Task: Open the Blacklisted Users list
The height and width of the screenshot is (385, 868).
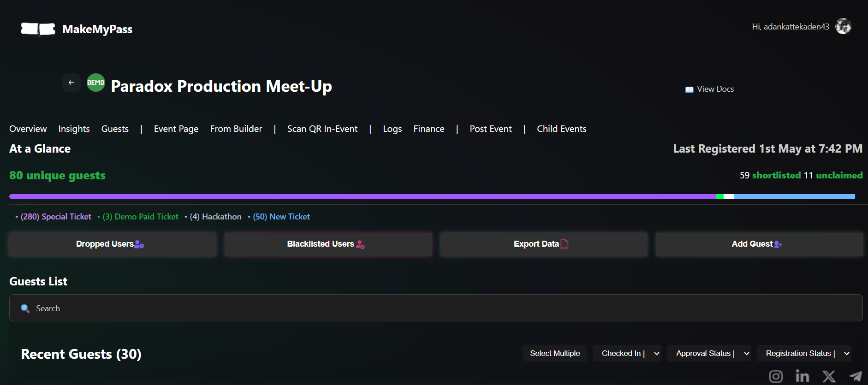Action: tap(328, 244)
